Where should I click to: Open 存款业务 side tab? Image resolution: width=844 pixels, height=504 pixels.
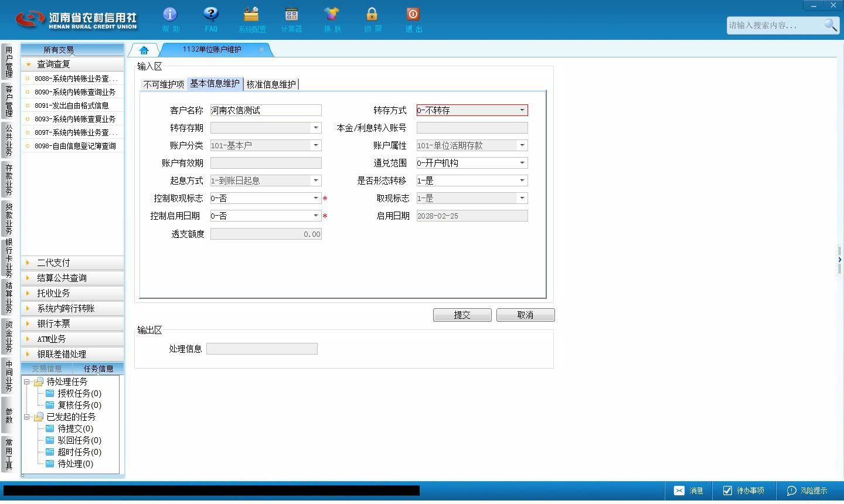pos(8,179)
